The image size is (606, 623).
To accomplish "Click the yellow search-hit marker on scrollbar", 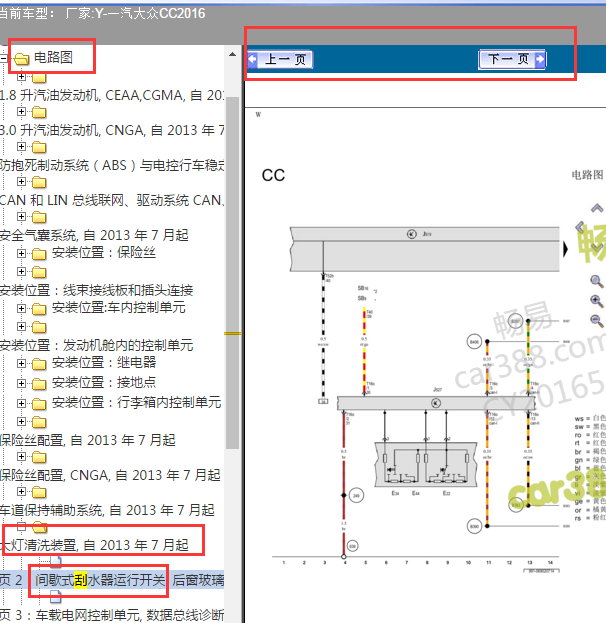I will (232, 334).
